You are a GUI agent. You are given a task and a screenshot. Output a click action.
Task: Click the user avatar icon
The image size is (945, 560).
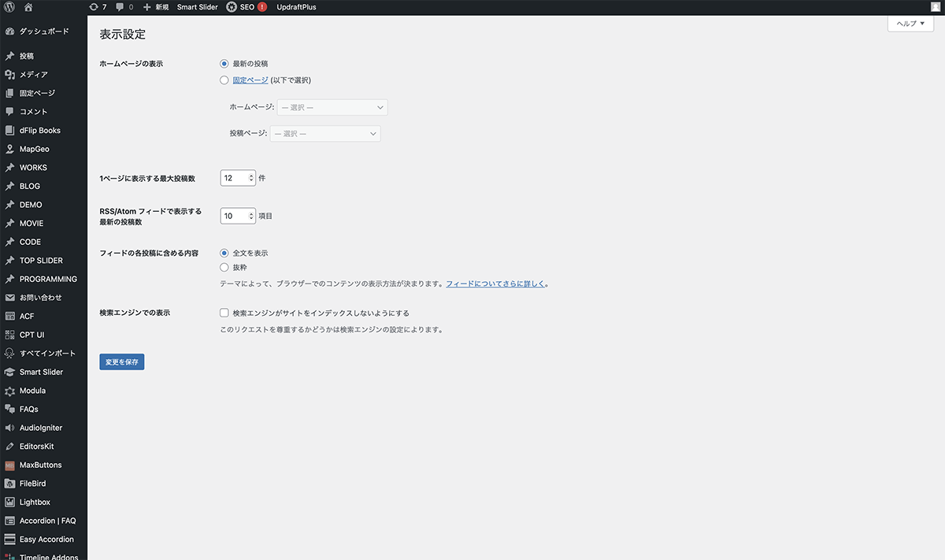(935, 7)
